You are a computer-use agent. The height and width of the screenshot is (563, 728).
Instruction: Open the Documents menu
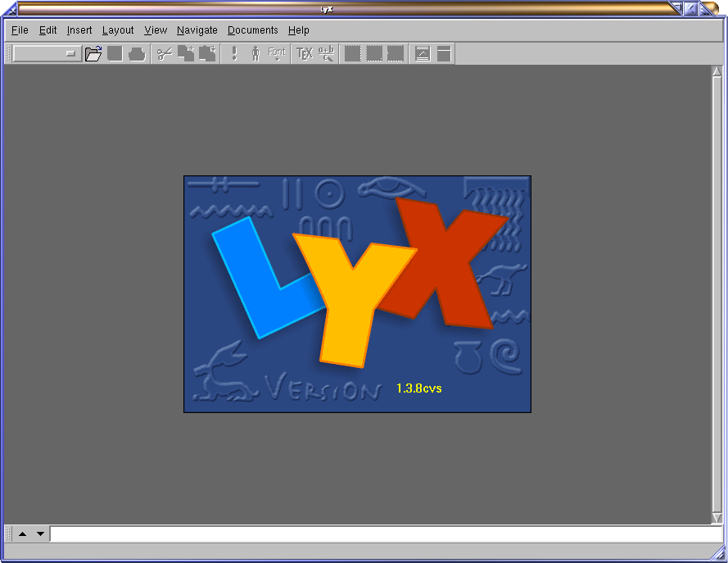coord(253,30)
